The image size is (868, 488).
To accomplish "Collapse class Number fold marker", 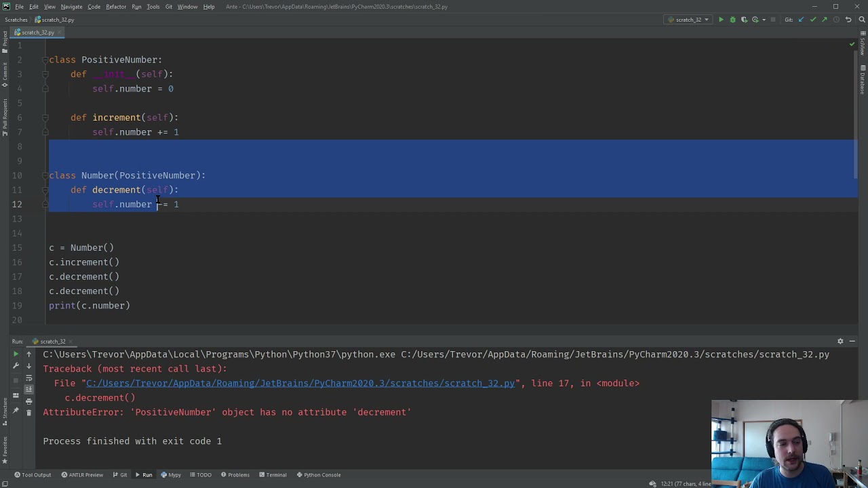I will click(x=45, y=176).
